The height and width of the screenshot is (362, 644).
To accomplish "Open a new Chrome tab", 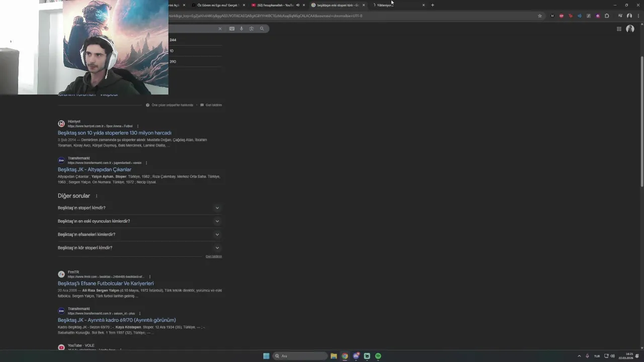I will (433, 5).
